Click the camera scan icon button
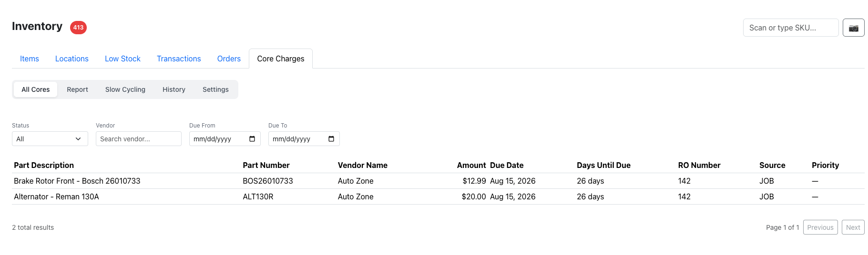This screenshot has height=255, width=868. click(x=853, y=28)
